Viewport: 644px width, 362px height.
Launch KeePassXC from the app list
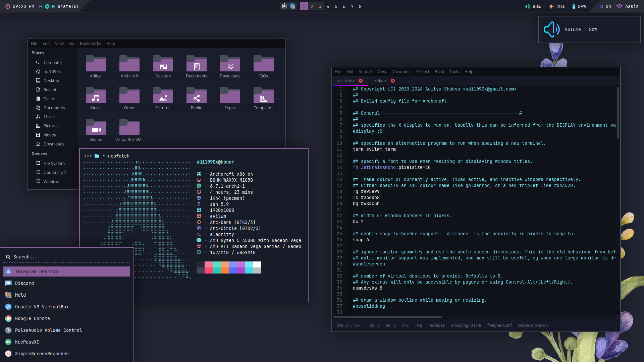[27, 342]
